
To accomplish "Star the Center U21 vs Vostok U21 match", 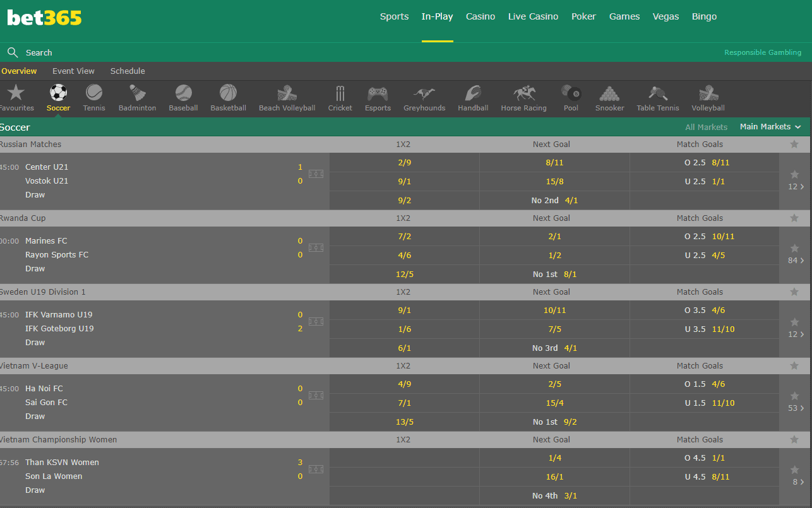I will coord(794,174).
